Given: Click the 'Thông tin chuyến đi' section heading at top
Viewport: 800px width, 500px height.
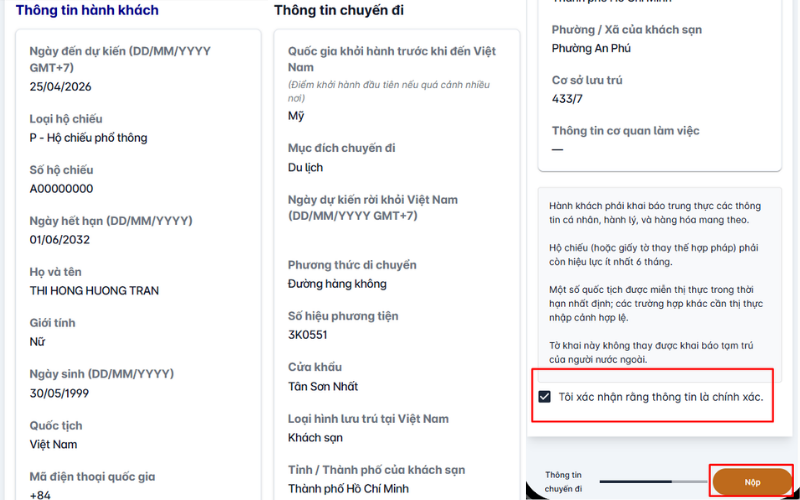Looking at the screenshot, I should tap(339, 10).
